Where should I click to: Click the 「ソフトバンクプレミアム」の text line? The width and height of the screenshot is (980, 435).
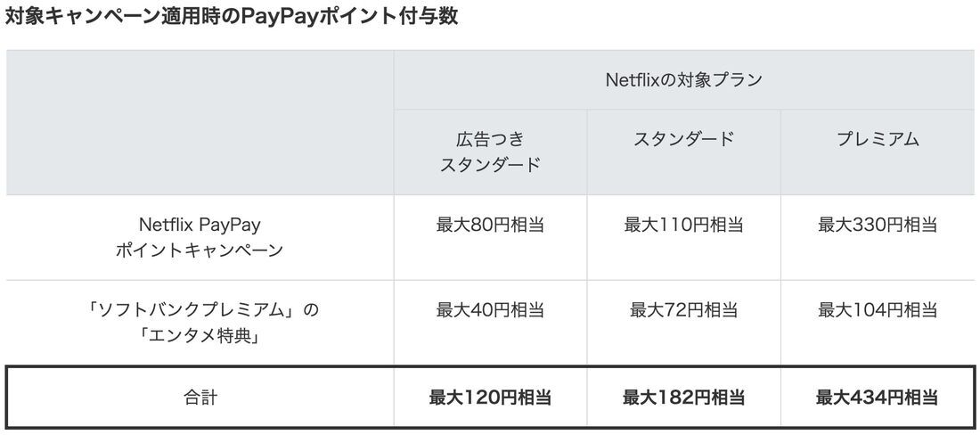200,310
